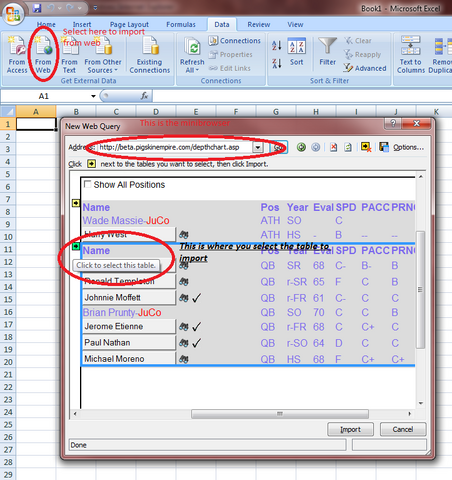The height and width of the screenshot is (480, 452).
Task: Launch Text to Columns
Action: point(411,54)
